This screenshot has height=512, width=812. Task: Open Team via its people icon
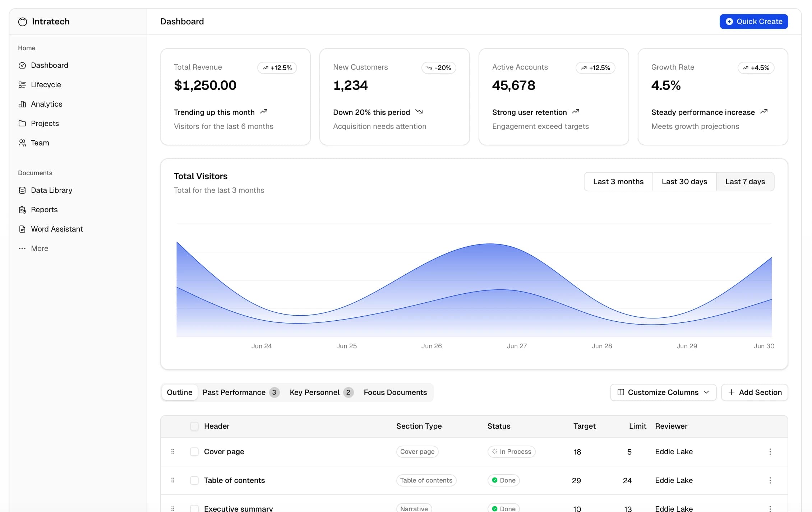(22, 143)
